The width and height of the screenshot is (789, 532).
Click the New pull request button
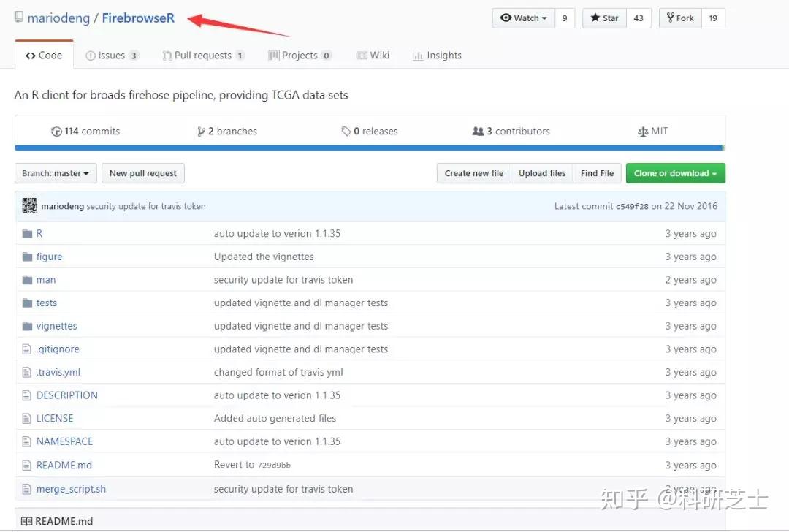pyautogui.click(x=143, y=173)
